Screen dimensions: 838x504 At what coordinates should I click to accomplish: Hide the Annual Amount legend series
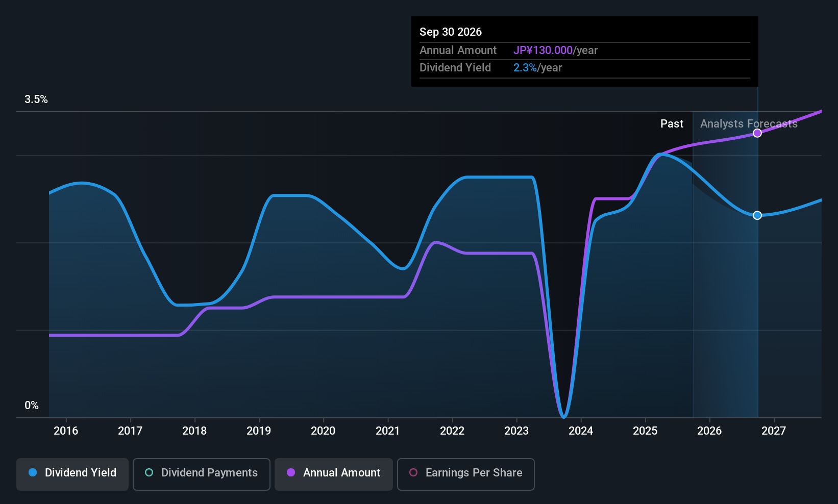[334, 473]
